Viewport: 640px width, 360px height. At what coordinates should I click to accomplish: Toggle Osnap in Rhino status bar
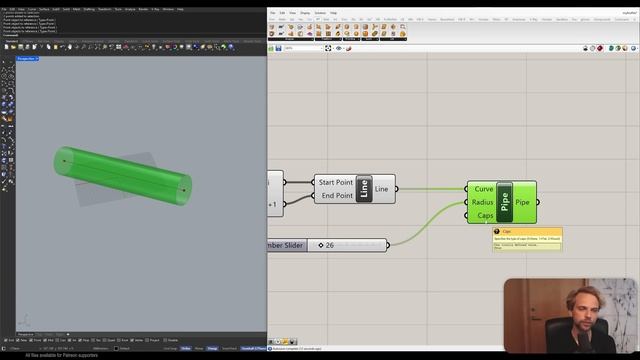(x=212, y=348)
